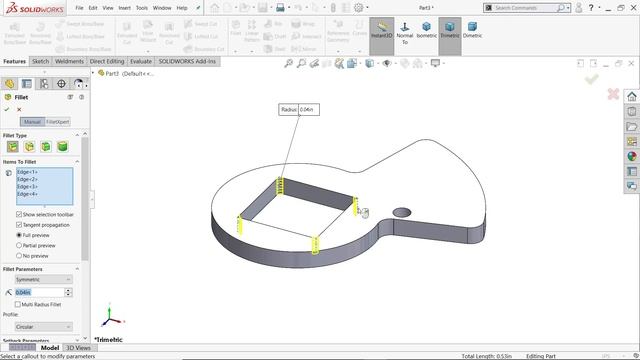Image resolution: width=640 pixels, height=360 pixels.
Task: Select constant size fillet type
Action: (x=13, y=147)
